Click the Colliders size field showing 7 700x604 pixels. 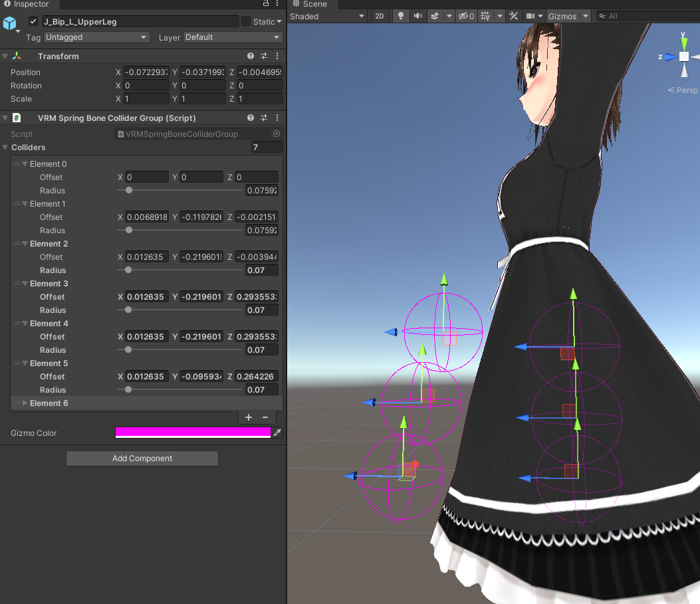pyautogui.click(x=267, y=148)
